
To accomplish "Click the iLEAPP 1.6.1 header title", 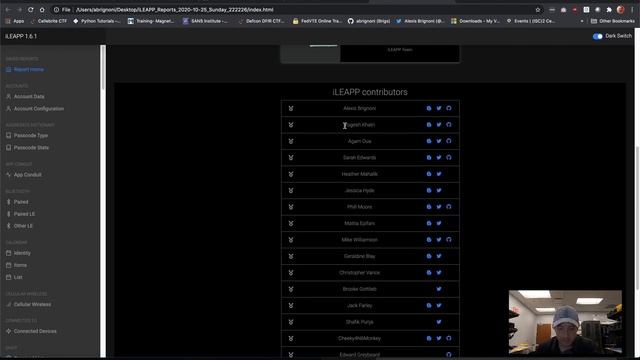I will tap(21, 36).
